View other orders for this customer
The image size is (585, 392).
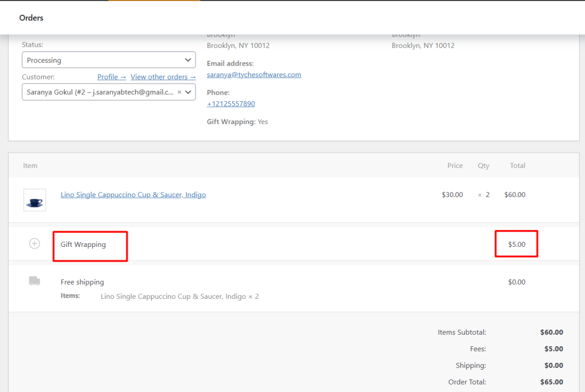click(x=163, y=77)
